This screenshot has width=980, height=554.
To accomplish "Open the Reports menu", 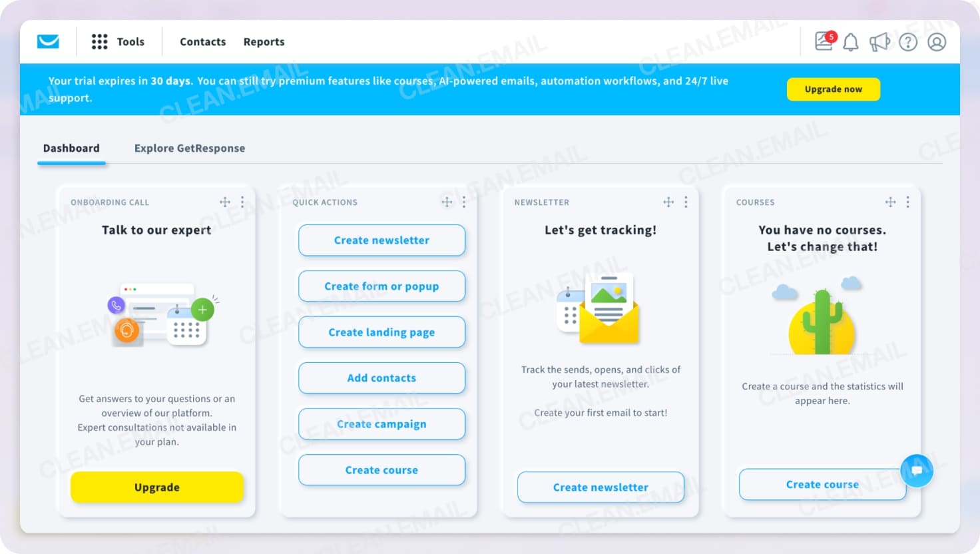I will coord(264,41).
